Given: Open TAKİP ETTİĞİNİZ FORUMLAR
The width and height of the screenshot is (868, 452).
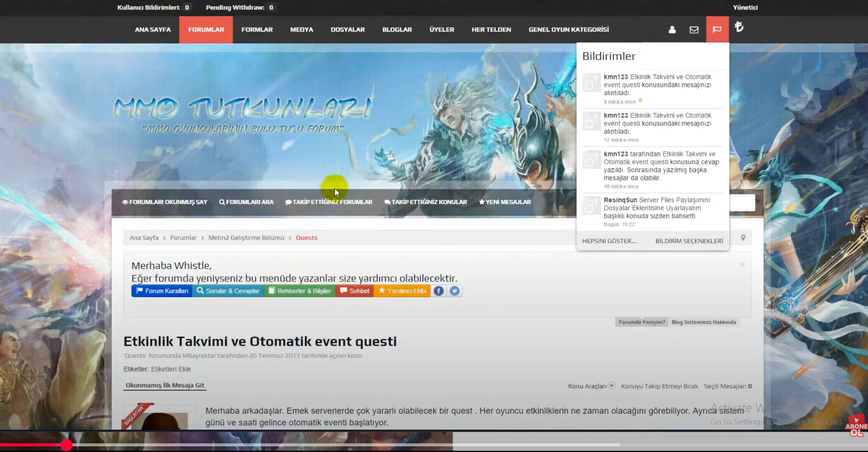Looking at the screenshot, I should pos(329,202).
